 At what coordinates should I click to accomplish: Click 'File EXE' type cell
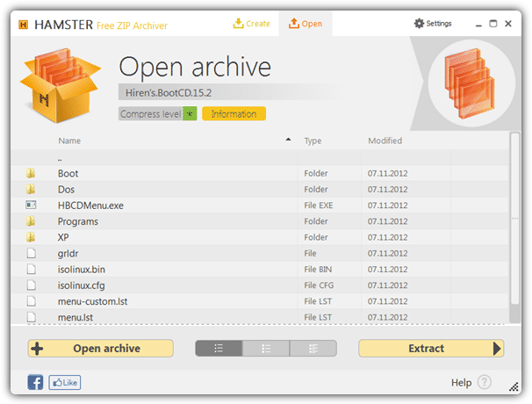pos(319,206)
